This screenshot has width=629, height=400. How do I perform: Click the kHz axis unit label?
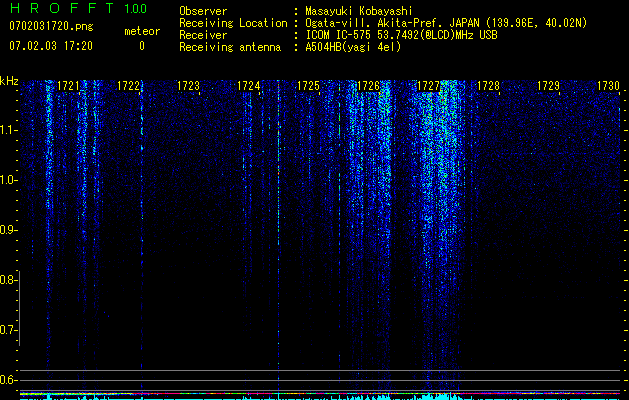coord(9,81)
